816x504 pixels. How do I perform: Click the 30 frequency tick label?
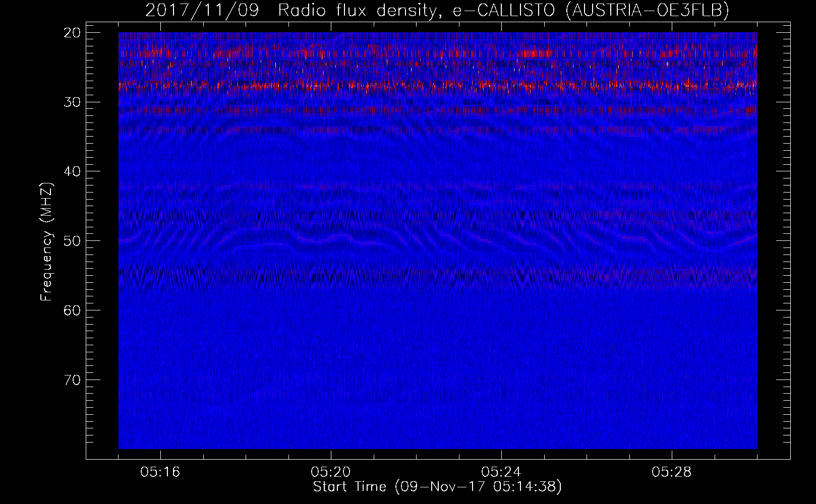73,102
